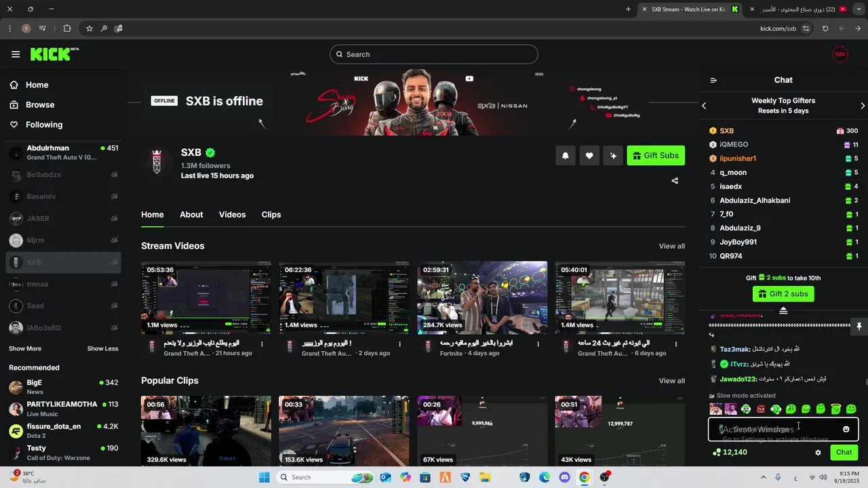Click Show Less in the following list
868x488 pixels.
102,348
